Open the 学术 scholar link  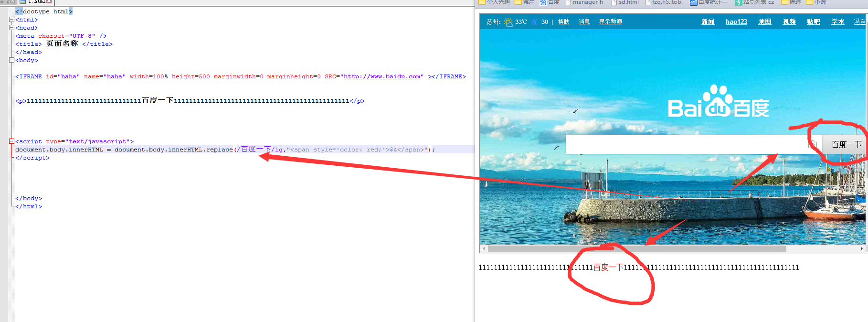837,22
